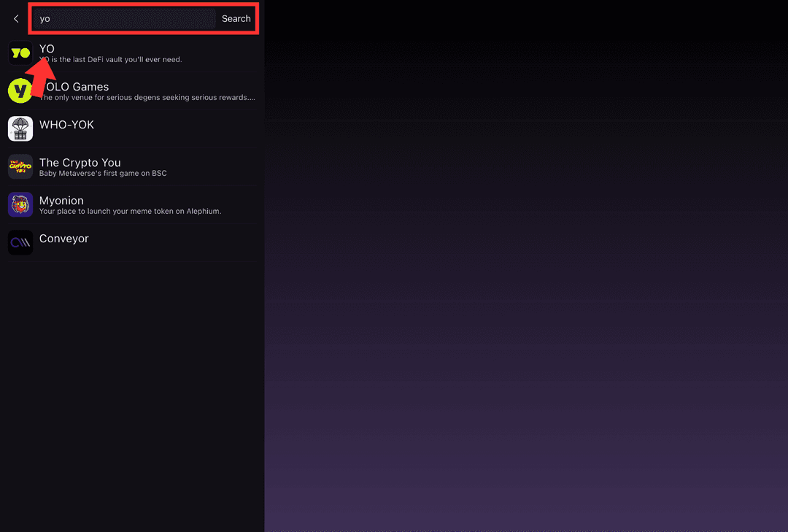This screenshot has width=788, height=532.
Task: Click The Crypto You game icon
Action: 20,166
